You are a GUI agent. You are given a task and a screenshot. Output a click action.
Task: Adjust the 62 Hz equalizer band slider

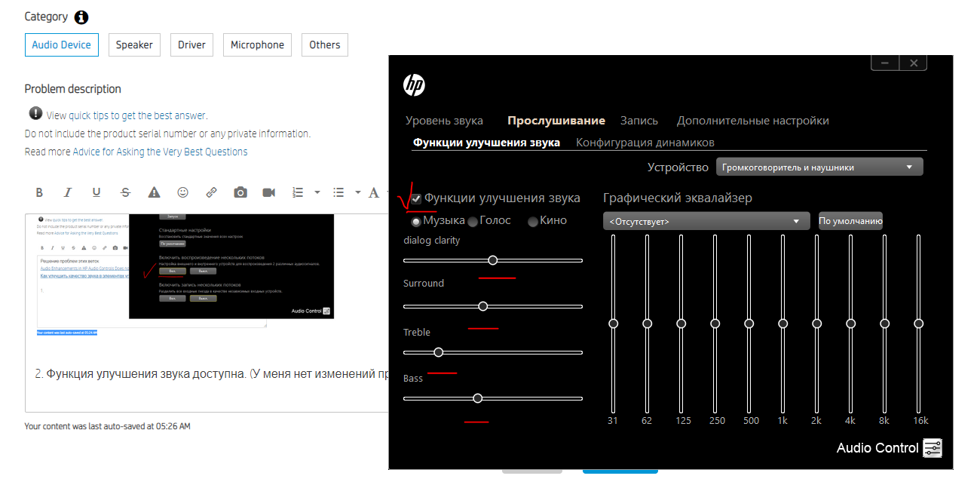coord(647,323)
